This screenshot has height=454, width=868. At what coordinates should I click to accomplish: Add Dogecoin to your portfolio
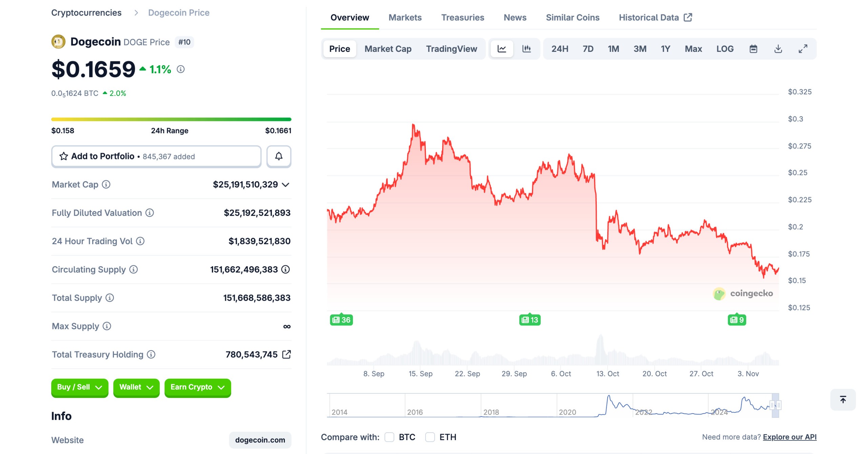pos(156,156)
